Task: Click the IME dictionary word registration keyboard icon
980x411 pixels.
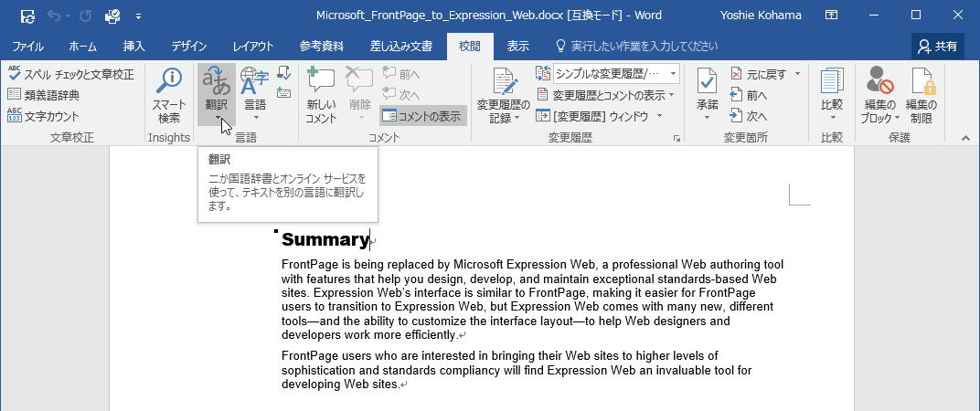Action: tap(283, 92)
